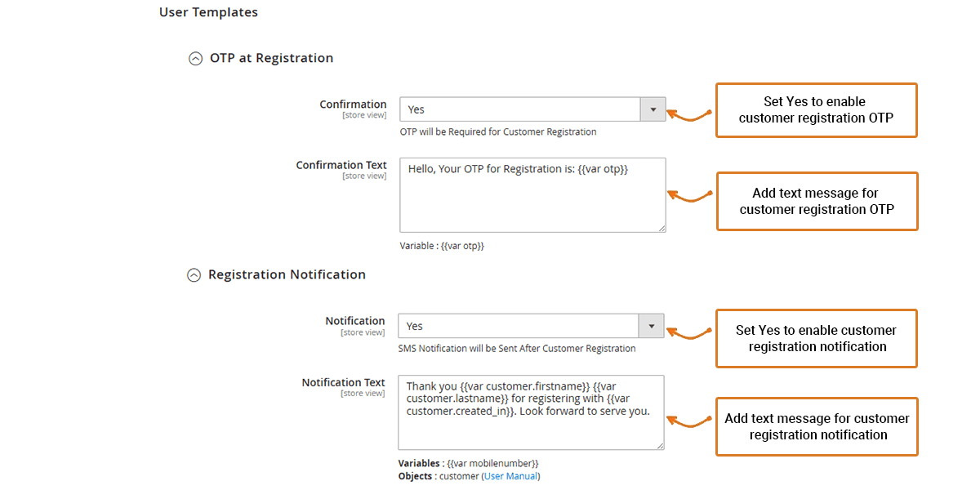Image resolution: width=980 pixels, height=490 pixels.
Task: Open the Confirmation dropdown arrow
Action: (x=653, y=109)
